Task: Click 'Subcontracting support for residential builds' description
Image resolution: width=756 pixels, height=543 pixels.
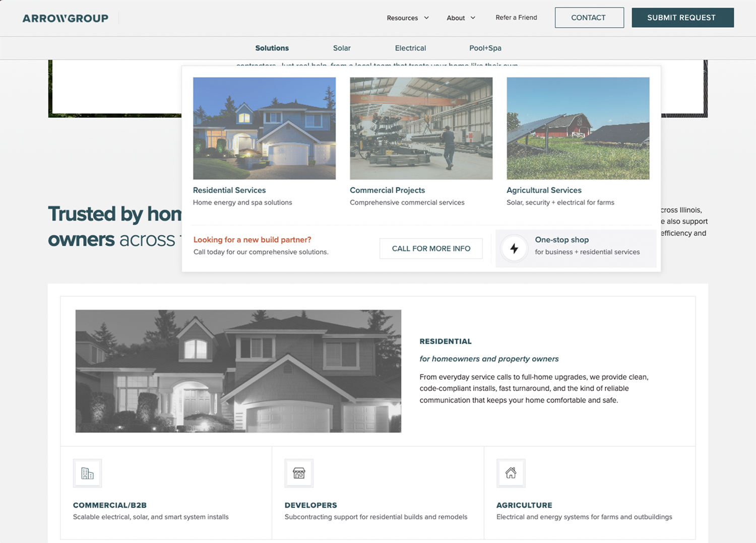Action: [x=376, y=517]
